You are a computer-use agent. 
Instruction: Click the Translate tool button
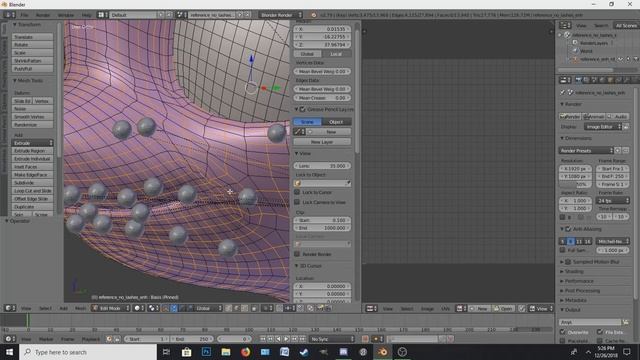pos(32,37)
